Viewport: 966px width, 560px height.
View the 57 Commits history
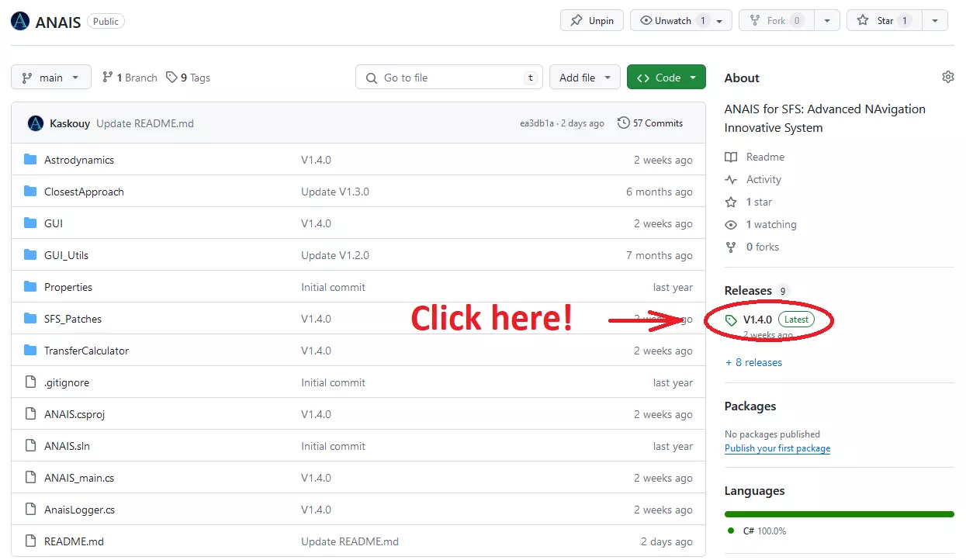pyautogui.click(x=650, y=123)
